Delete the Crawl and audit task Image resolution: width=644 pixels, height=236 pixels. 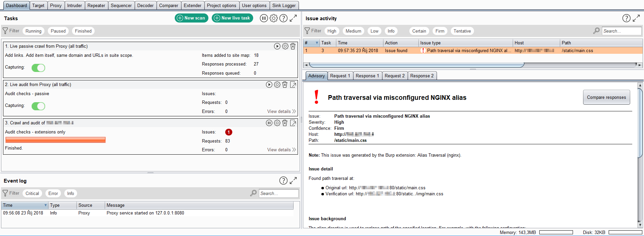pyautogui.click(x=285, y=123)
